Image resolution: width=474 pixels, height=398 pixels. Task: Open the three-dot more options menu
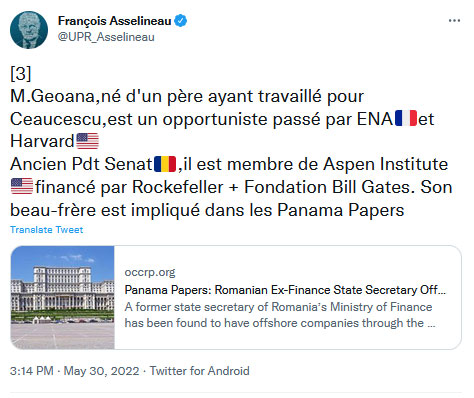tap(454, 21)
